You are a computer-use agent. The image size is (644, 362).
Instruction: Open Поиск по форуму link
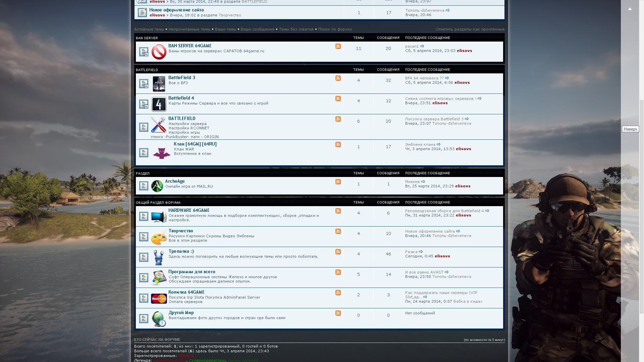click(x=335, y=29)
